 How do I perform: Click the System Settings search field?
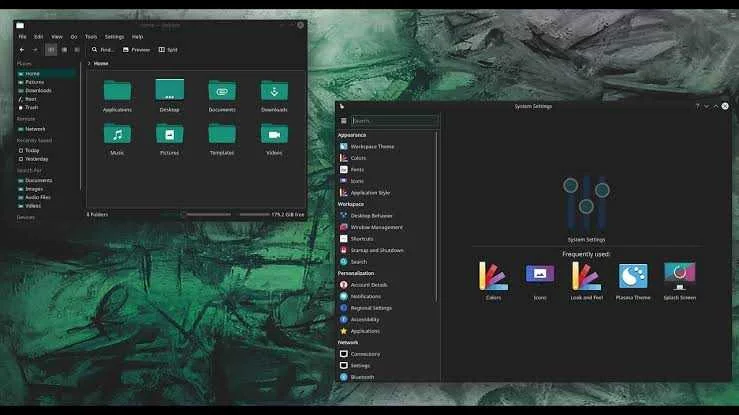[x=395, y=121]
